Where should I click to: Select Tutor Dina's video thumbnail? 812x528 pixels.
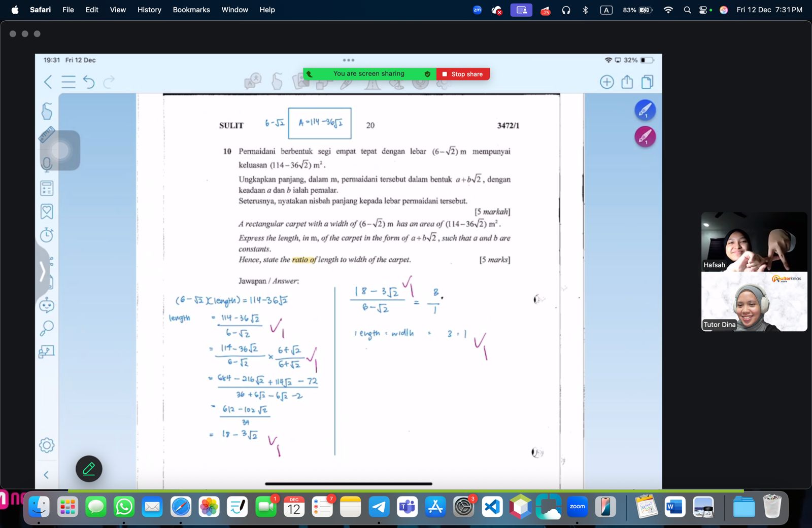pos(754,301)
